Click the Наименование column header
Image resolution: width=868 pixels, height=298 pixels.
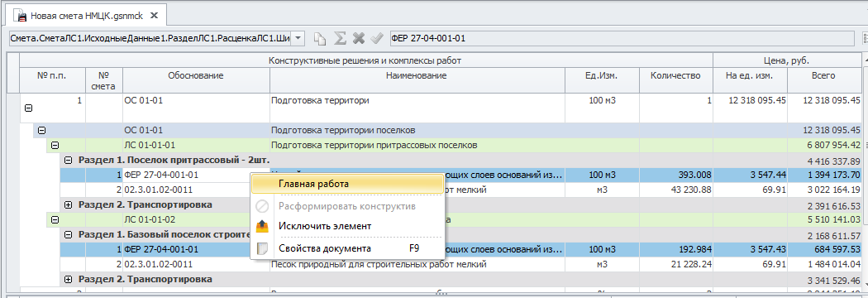pos(417,75)
